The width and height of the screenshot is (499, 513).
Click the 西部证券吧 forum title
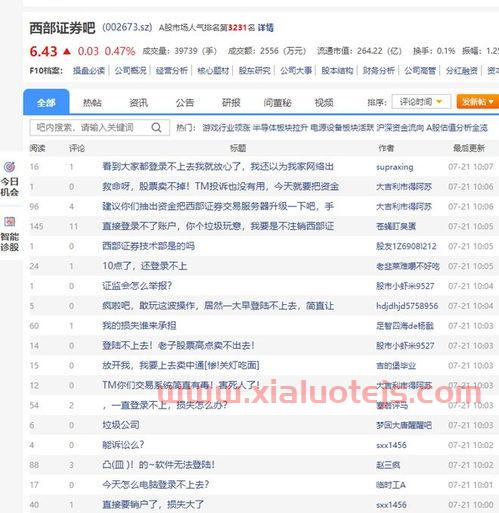[x=62, y=28]
